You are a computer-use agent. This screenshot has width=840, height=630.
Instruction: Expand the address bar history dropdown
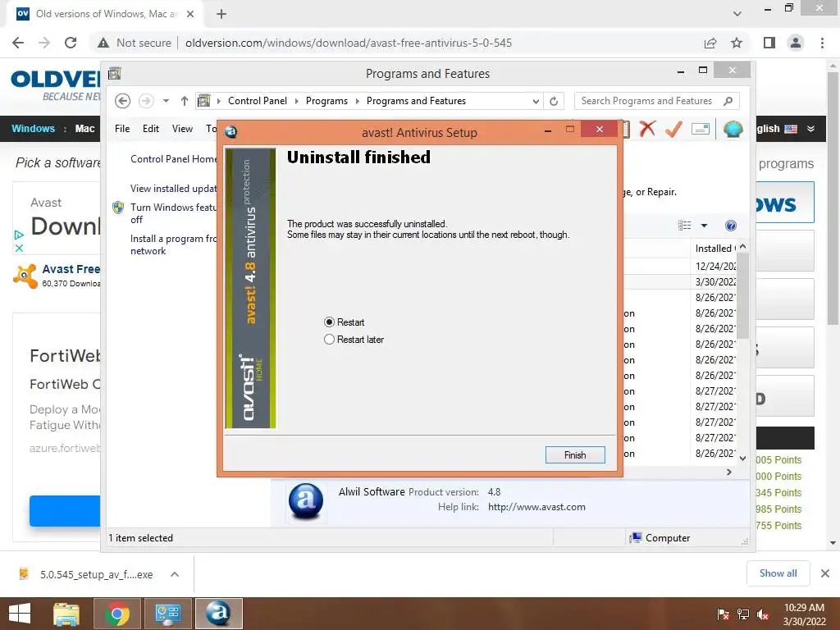point(535,101)
